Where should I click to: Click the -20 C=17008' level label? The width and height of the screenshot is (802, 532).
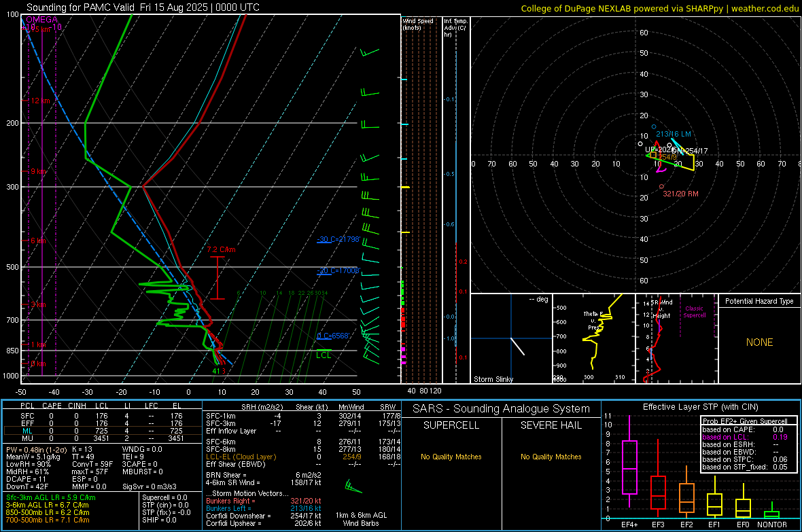(x=338, y=270)
